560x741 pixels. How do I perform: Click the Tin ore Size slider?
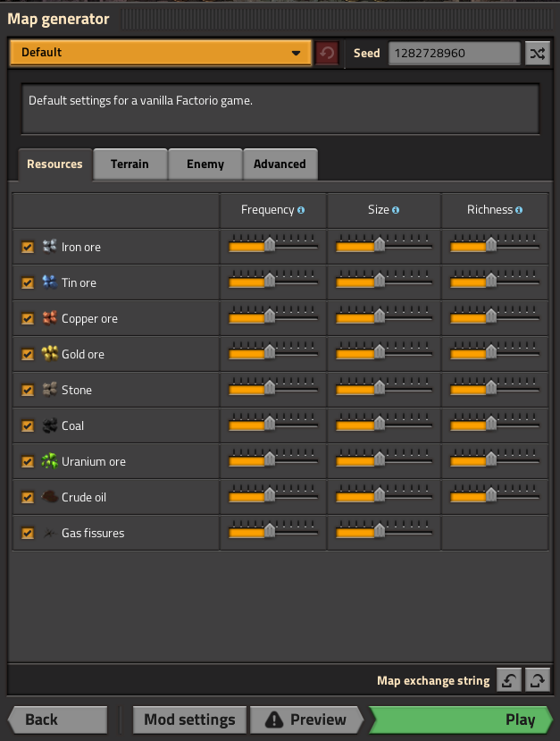point(384,281)
